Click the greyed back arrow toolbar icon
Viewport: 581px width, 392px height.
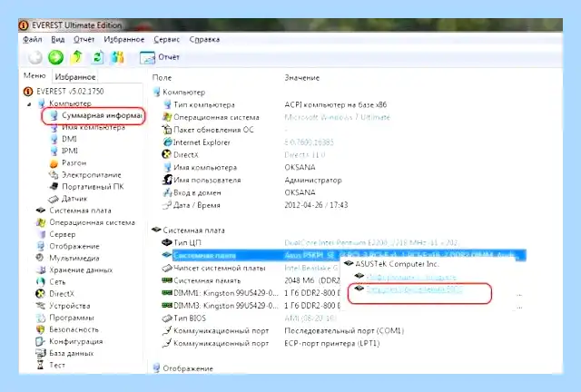coord(35,57)
